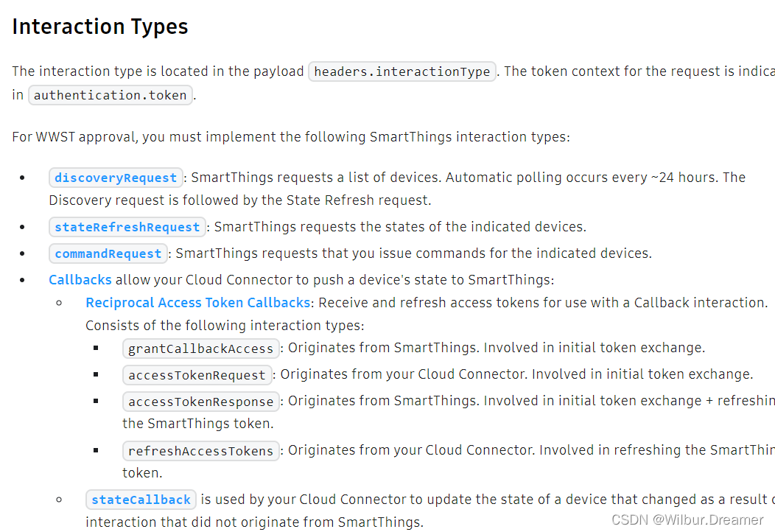Click the 'For WWST approval' sentence
The image size is (775, 532).
tap(290, 137)
